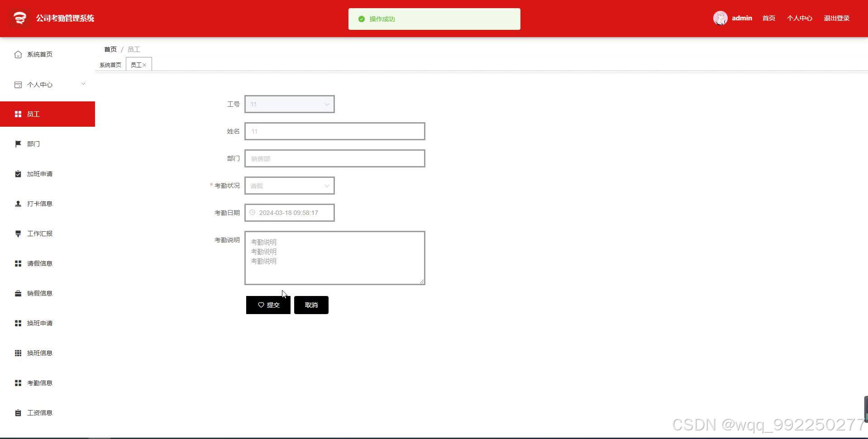Click the 考勤说明 text area
This screenshot has width=868, height=439.
coord(335,258)
